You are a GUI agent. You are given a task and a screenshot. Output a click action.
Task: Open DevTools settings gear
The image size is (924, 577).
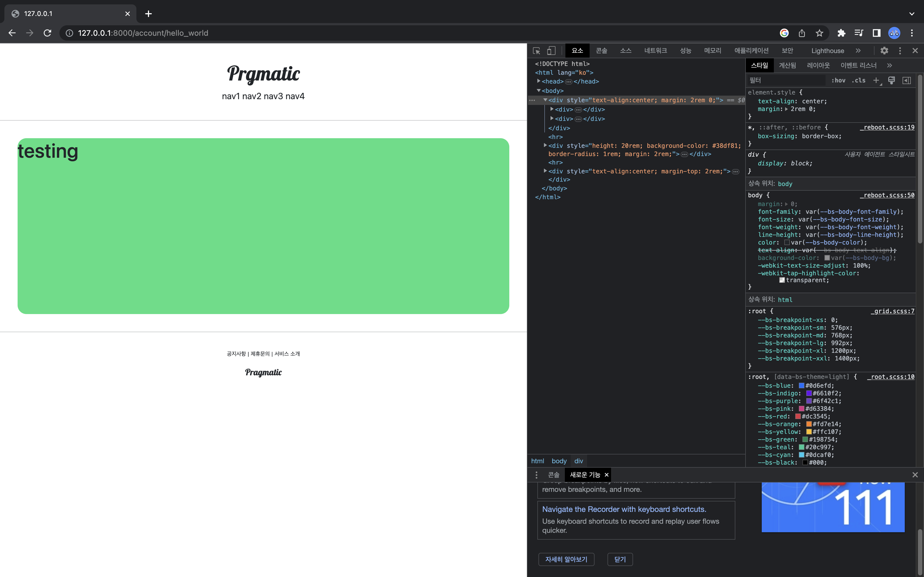[x=884, y=51]
